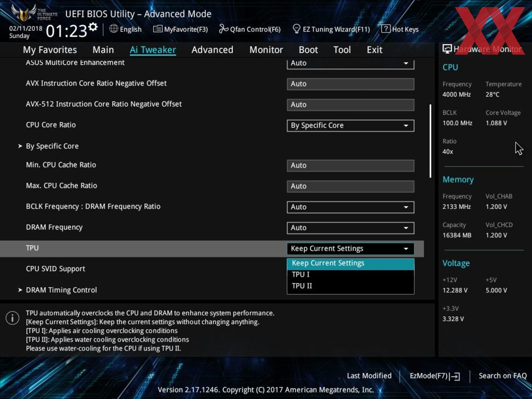Viewport: 532px width, 399px height.
Task: Go to the Exit tab
Action: click(x=374, y=50)
